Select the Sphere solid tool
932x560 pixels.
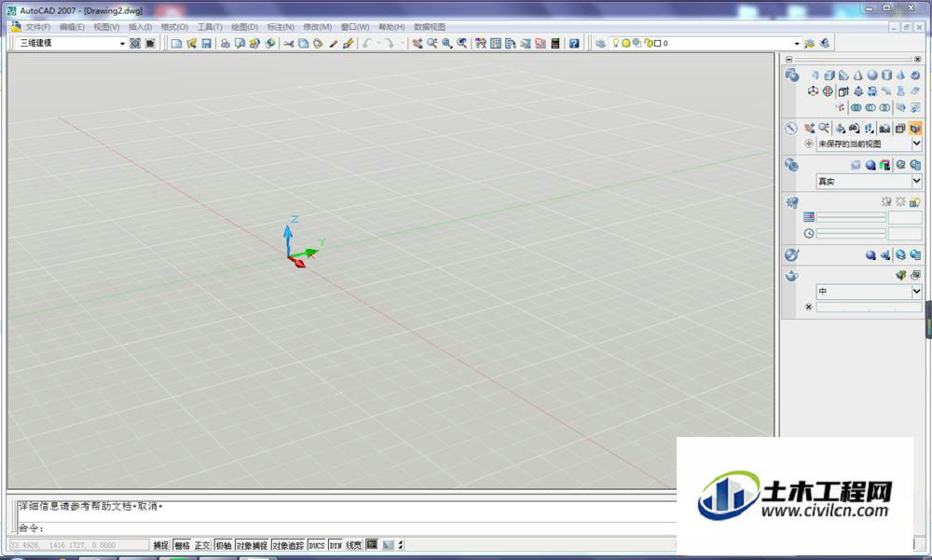pos(872,75)
